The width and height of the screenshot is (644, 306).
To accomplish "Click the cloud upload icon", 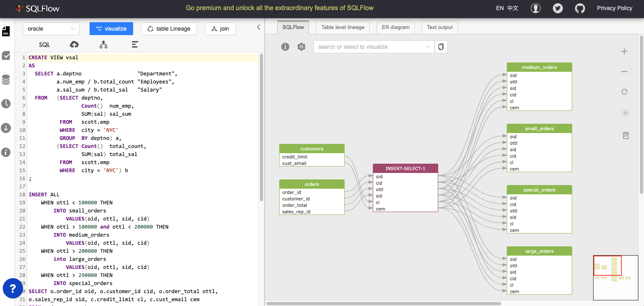I will pos(74,44).
